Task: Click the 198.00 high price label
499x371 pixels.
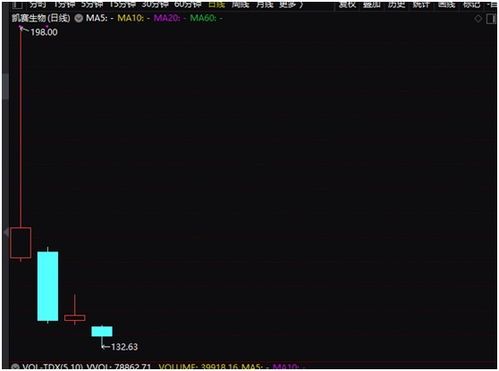Action: pyautogui.click(x=44, y=32)
